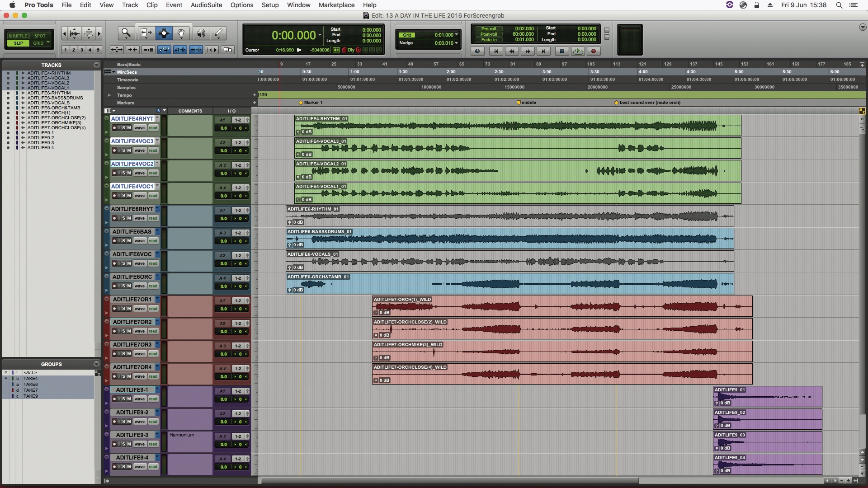Click the loop Play transport button
This screenshot has height=488, width=868.
point(578,51)
